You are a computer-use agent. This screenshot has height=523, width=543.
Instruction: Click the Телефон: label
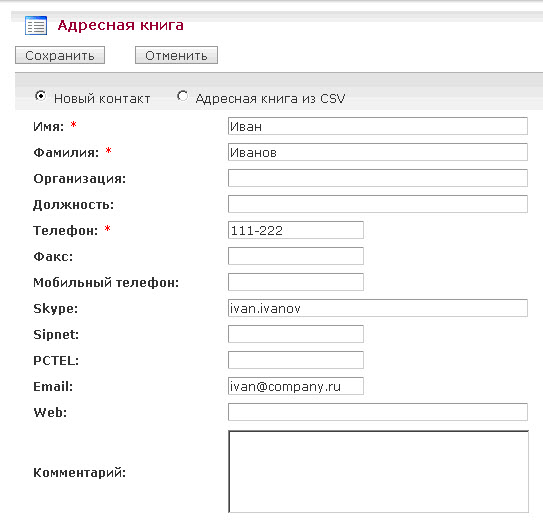coord(66,231)
